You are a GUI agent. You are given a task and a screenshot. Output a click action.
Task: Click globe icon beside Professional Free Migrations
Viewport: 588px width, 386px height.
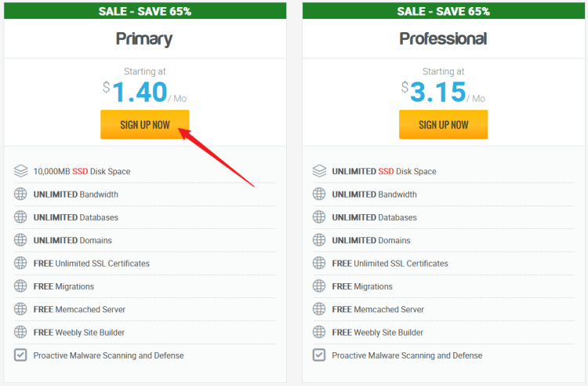coord(319,286)
